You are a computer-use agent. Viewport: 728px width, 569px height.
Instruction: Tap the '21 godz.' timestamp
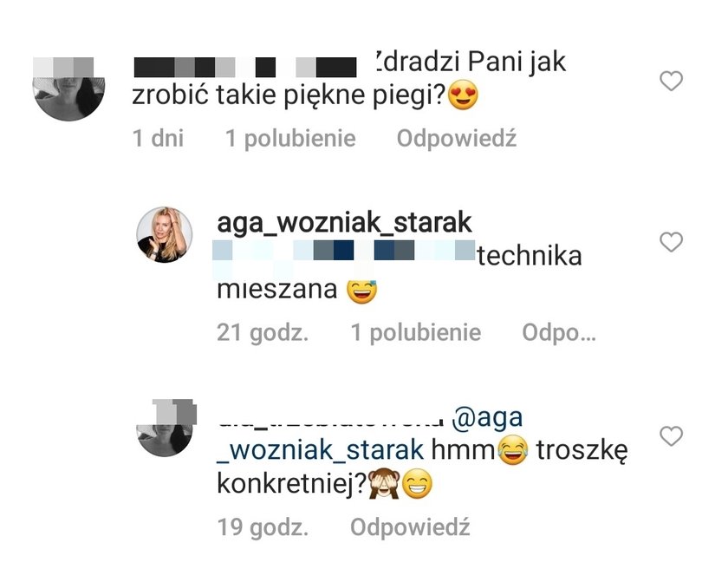click(263, 332)
